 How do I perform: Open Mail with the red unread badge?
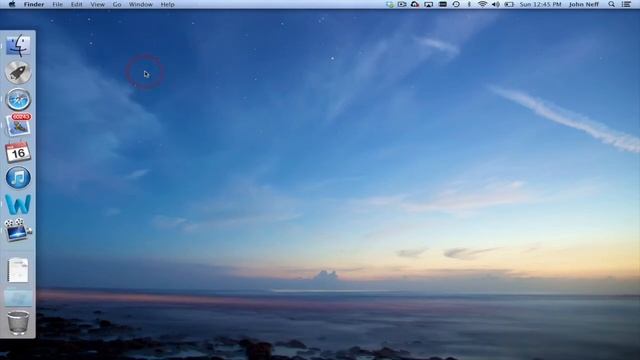tap(18, 125)
